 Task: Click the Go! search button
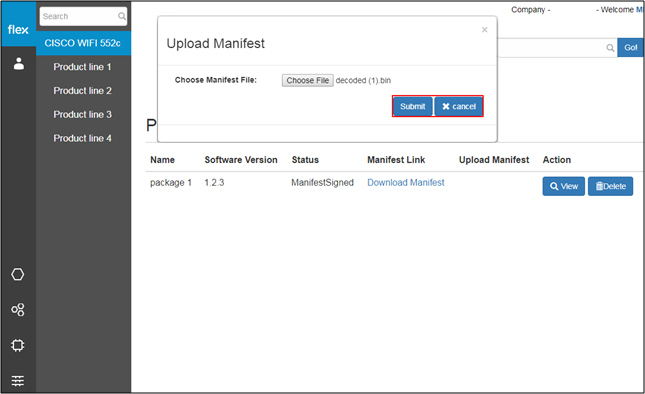tap(631, 48)
